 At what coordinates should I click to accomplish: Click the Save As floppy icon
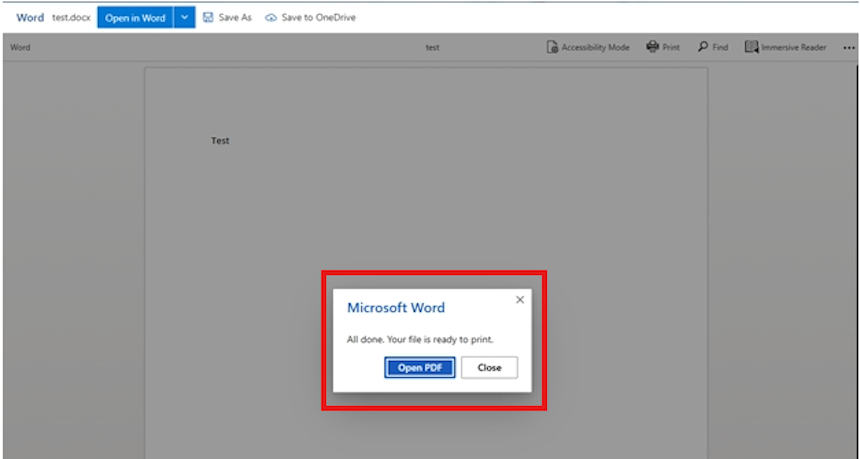pos(208,18)
